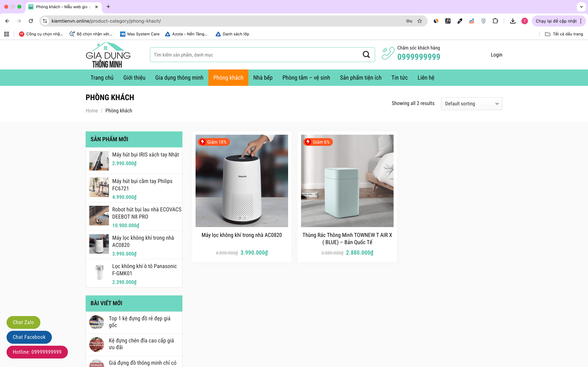Click the Login link
The image size is (588, 367).
[496, 55]
